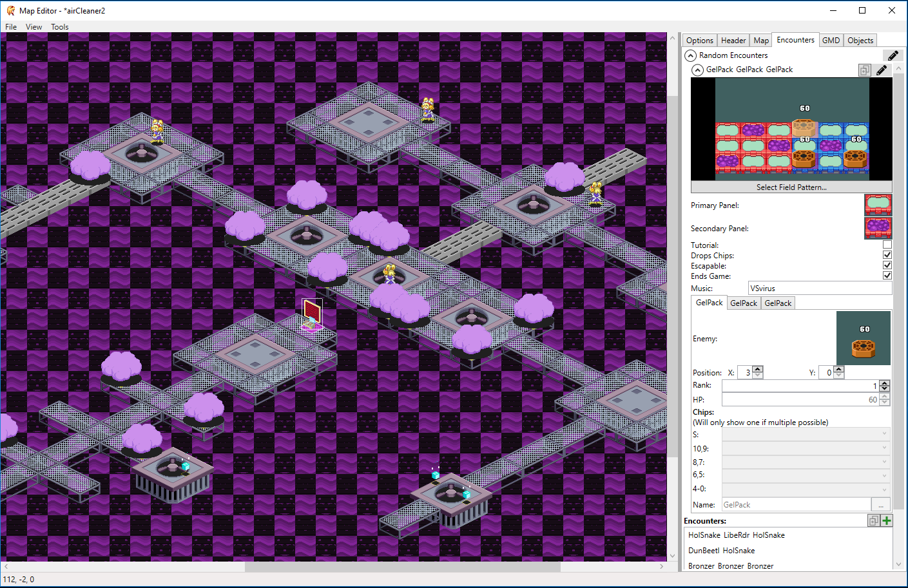Toggle the Tutorial checkbox
908x588 pixels.
point(887,245)
